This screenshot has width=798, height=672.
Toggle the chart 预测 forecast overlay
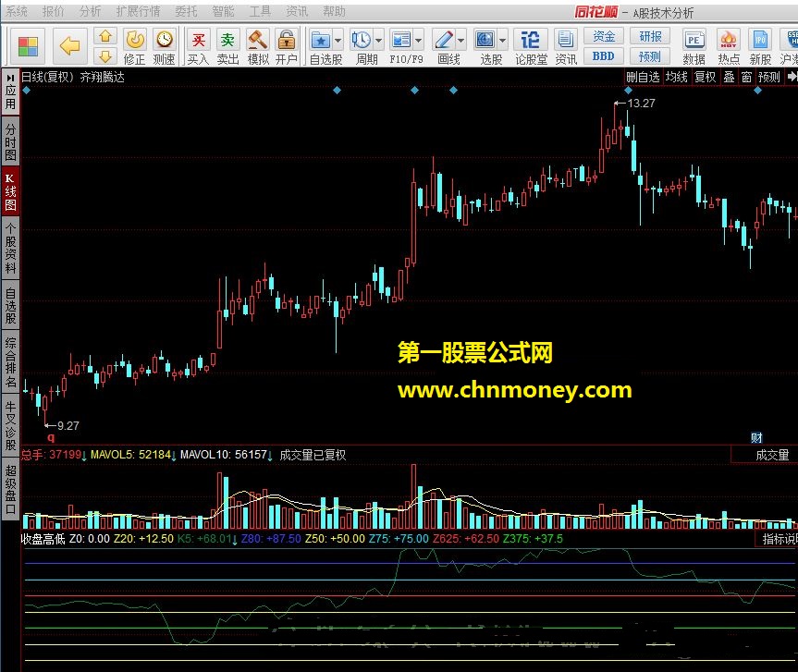[768, 77]
